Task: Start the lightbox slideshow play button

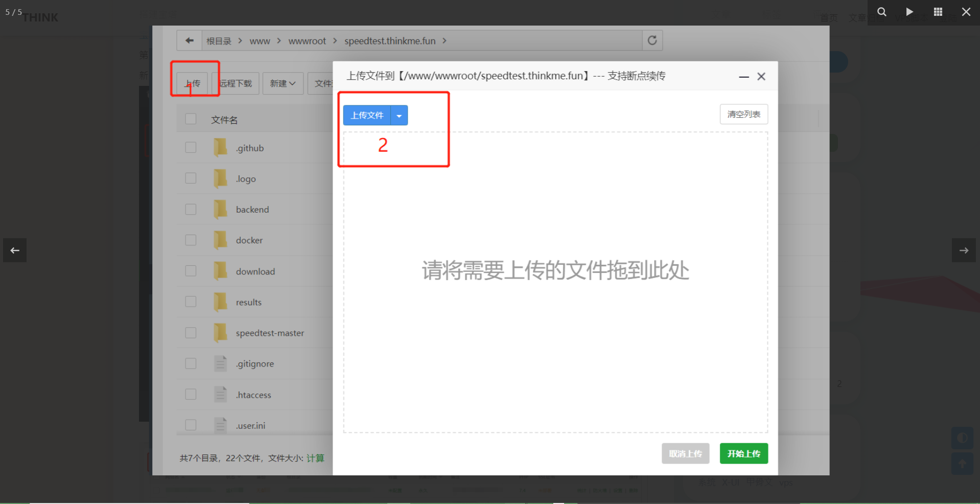Action: click(909, 12)
